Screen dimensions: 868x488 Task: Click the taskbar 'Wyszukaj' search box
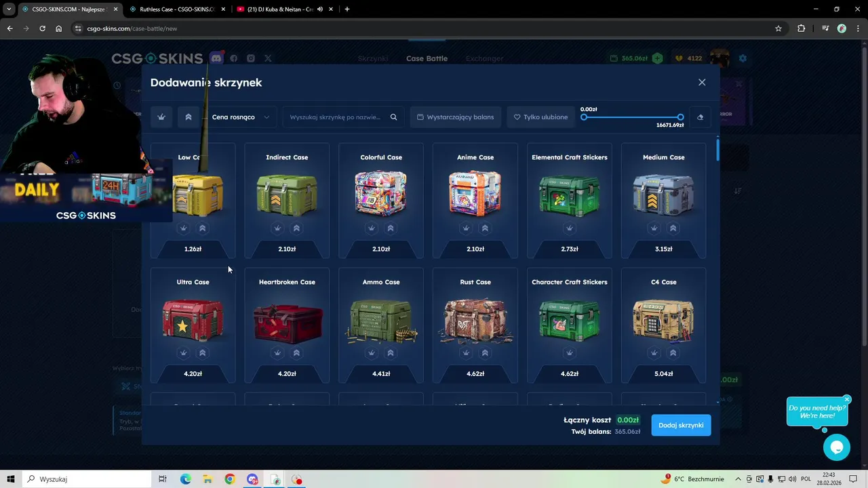pos(87,479)
